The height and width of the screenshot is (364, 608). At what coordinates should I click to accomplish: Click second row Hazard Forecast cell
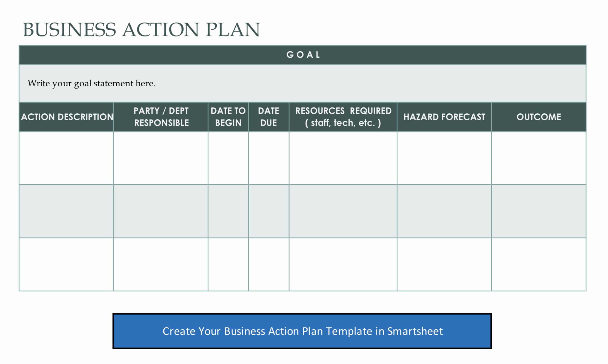444,211
